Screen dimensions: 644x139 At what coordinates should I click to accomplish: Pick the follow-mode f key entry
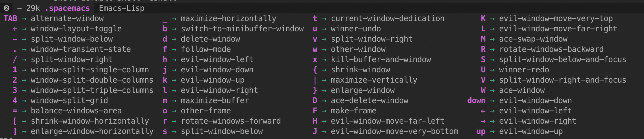[197, 49]
